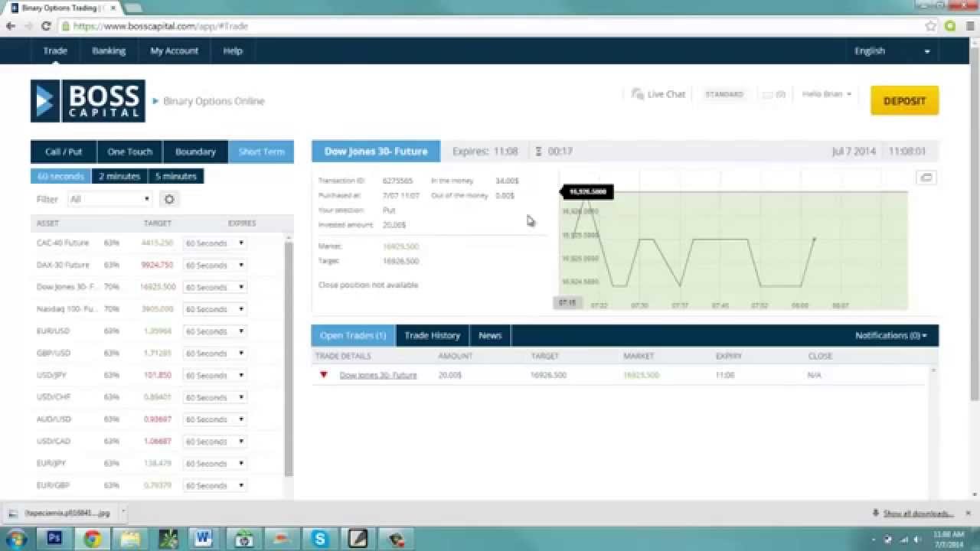
Task: Select the 2 minutes option
Action: [119, 176]
